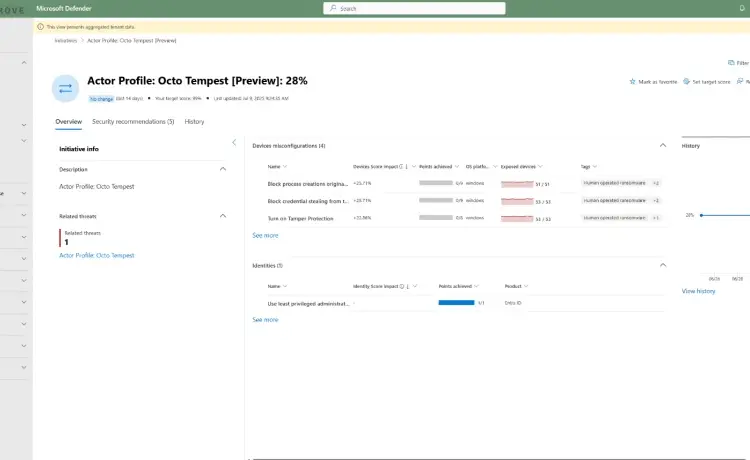Open Tags column menu
This screenshot has height=460, width=750.
click(595, 166)
